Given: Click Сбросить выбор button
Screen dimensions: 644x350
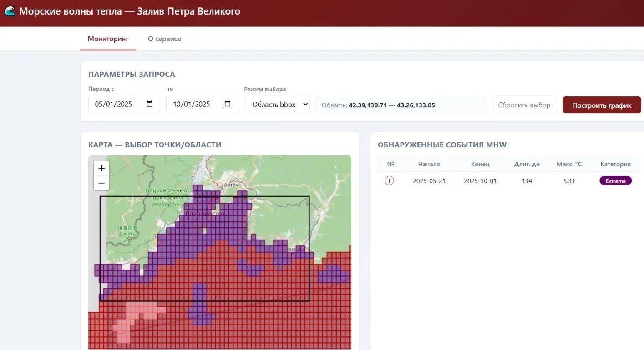Looking at the screenshot, I should 524,105.
